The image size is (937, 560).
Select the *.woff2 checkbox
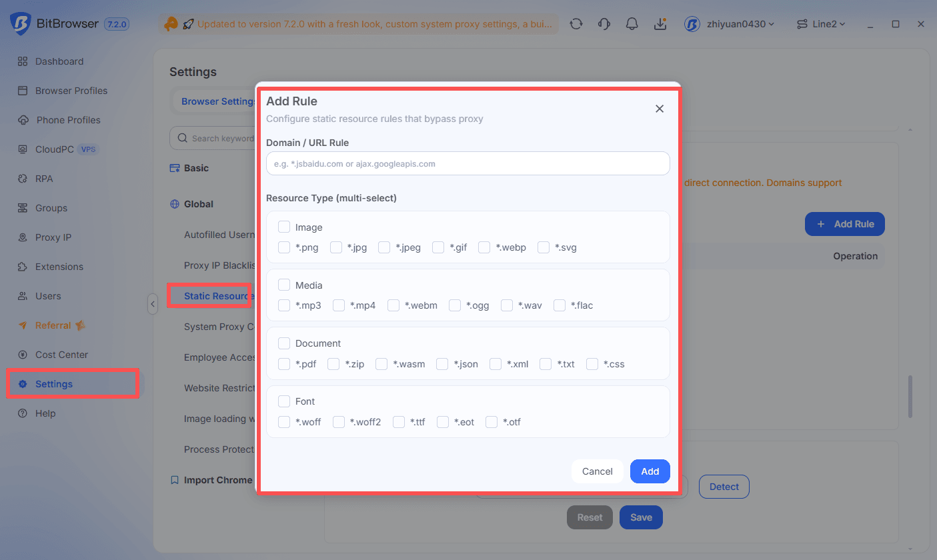(339, 422)
